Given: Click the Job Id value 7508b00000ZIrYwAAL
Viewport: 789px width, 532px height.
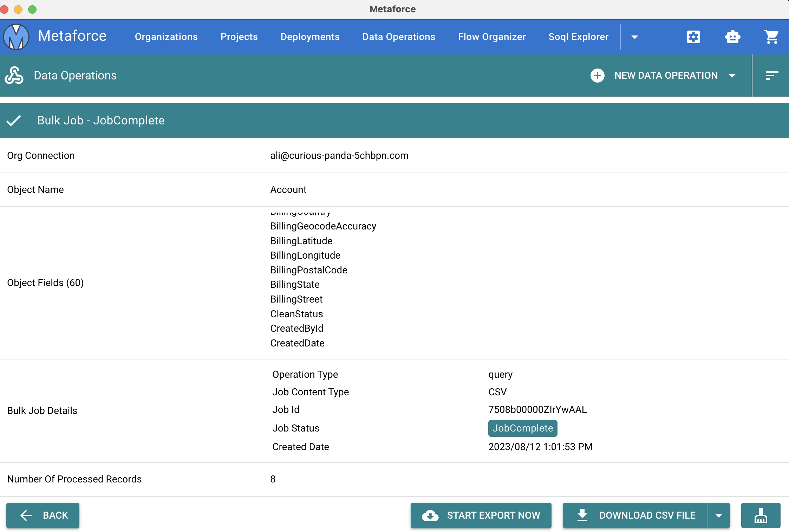Looking at the screenshot, I should coord(537,410).
